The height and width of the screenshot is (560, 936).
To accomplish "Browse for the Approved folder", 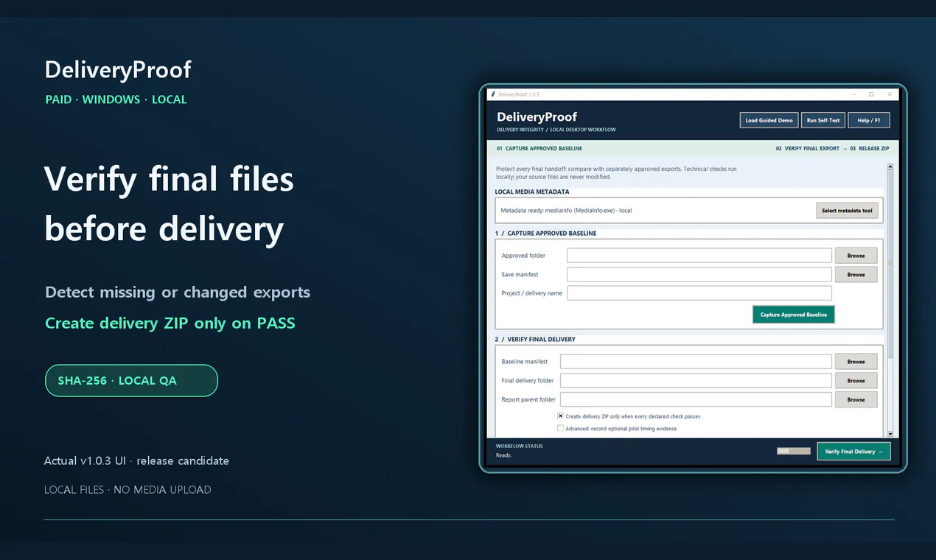I will pyautogui.click(x=856, y=256).
